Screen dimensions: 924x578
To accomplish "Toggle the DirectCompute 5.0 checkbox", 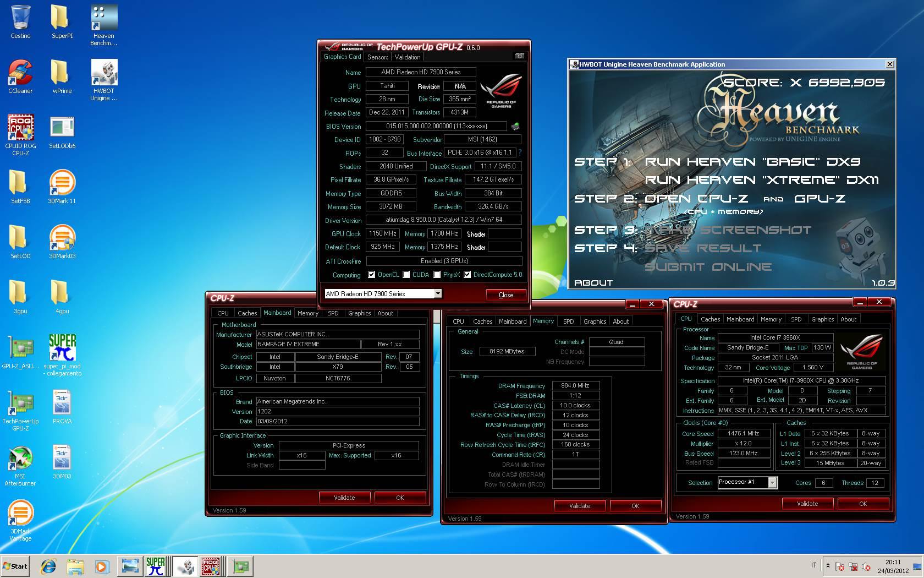I will pyautogui.click(x=468, y=275).
